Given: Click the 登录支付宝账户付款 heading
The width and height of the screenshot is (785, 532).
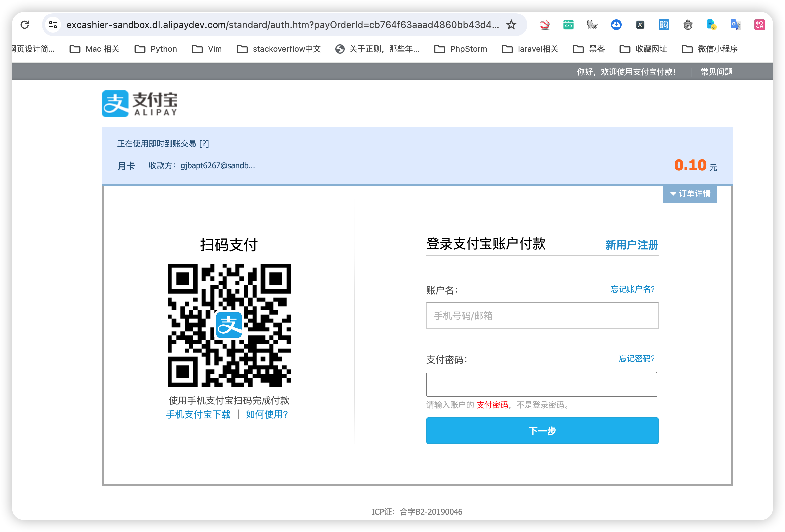Looking at the screenshot, I should pos(485,243).
